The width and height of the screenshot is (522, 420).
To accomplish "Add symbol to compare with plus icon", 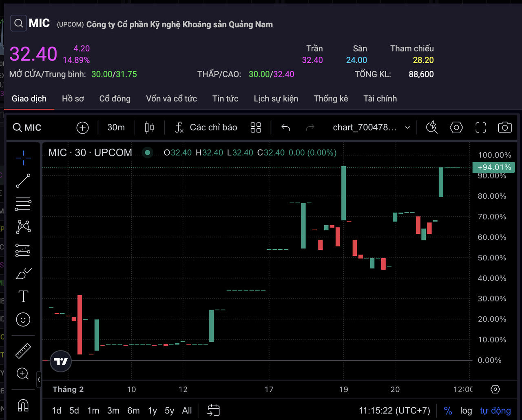I will pyautogui.click(x=82, y=128).
